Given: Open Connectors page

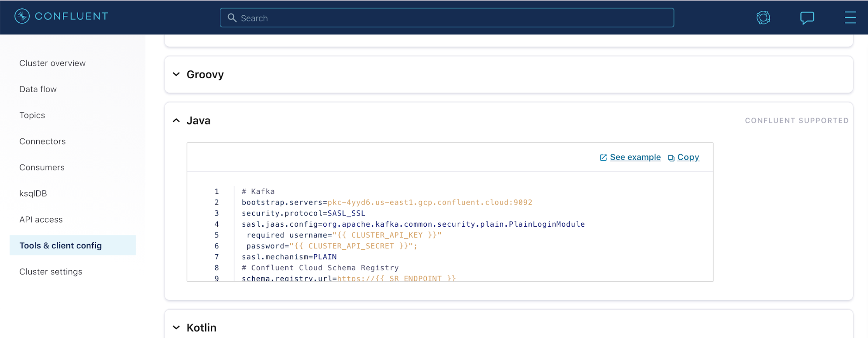Looking at the screenshot, I should [42, 141].
